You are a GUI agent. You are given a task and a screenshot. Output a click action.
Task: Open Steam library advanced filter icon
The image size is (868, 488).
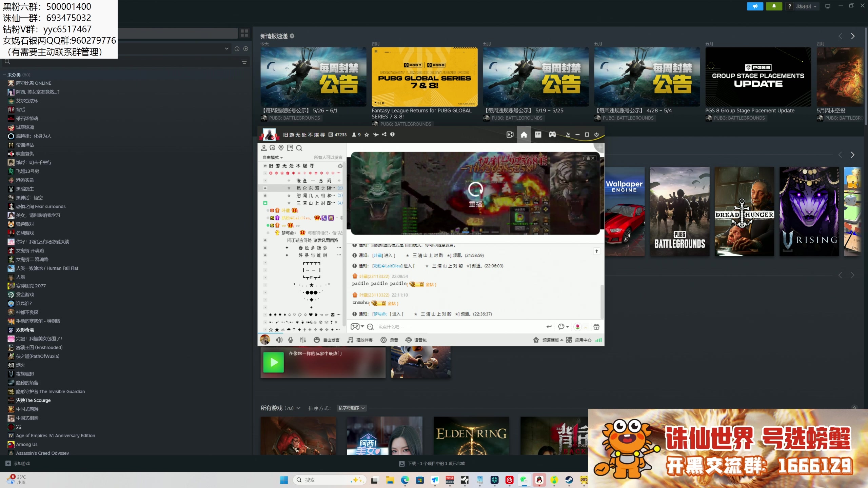tap(244, 62)
